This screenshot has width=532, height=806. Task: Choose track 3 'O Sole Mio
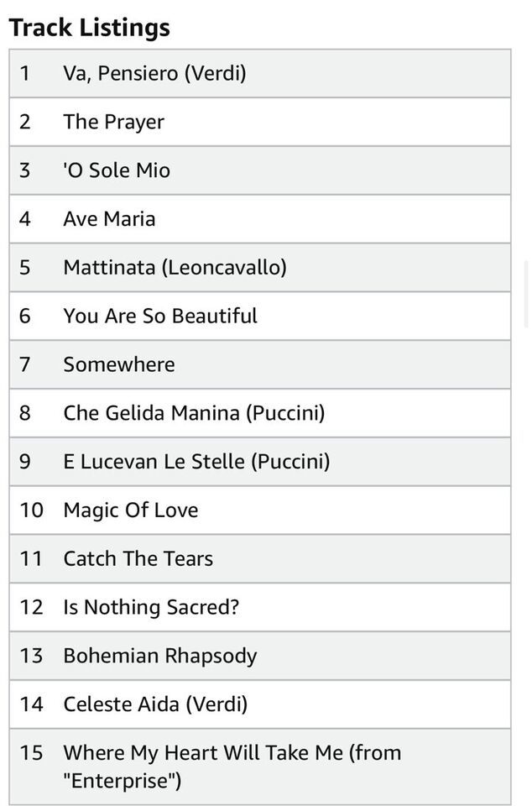point(260,170)
